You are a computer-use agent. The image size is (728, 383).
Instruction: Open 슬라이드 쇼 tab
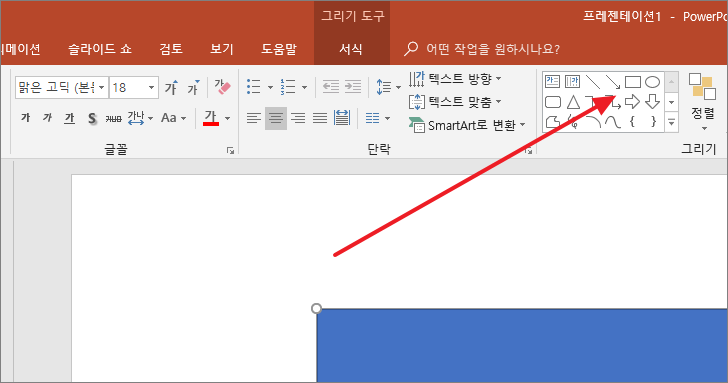click(x=100, y=49)
